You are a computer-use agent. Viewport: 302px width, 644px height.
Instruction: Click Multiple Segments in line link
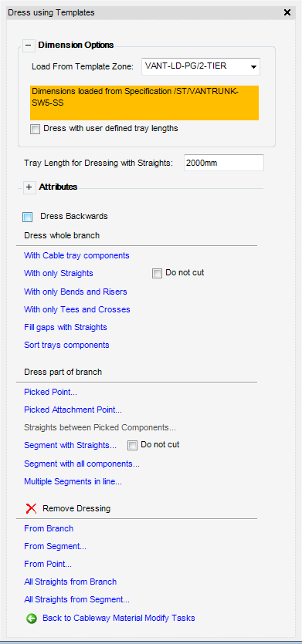click(73, 481)
